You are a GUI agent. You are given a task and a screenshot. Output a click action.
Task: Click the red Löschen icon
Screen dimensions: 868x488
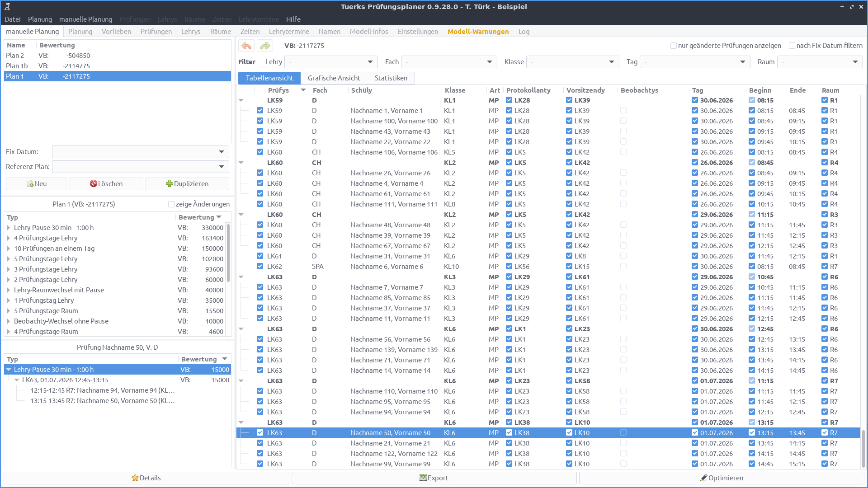pyautogui.click(x=94, y=184)
